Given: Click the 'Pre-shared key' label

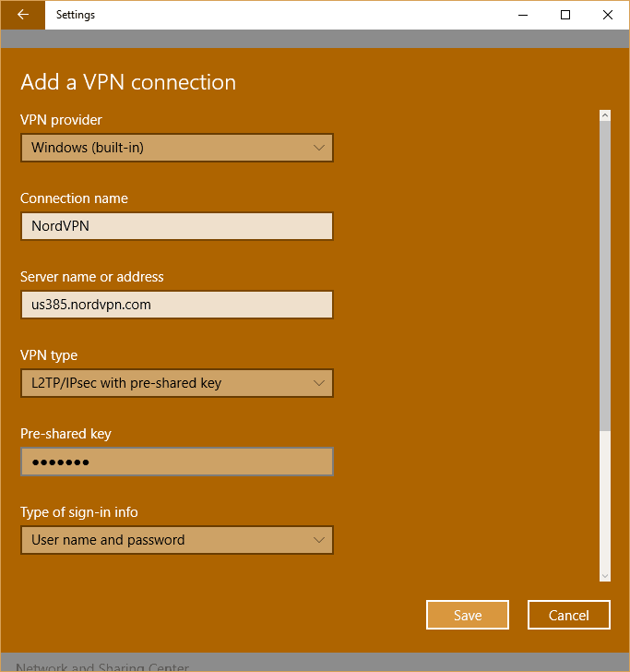Looking at the screenshot, I should point(66,434).
